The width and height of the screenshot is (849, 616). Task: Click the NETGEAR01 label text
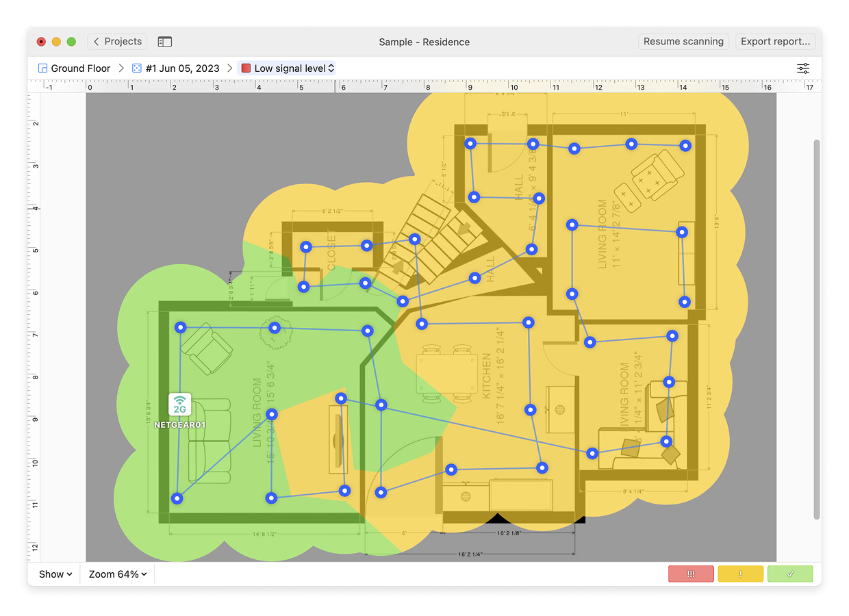(x=180, y=424)
